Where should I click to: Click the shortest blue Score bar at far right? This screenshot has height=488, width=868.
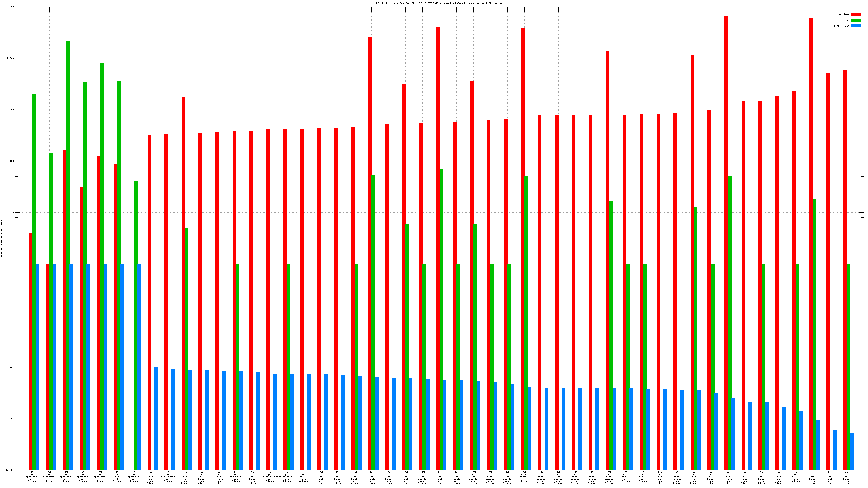[x=852, y=451]
